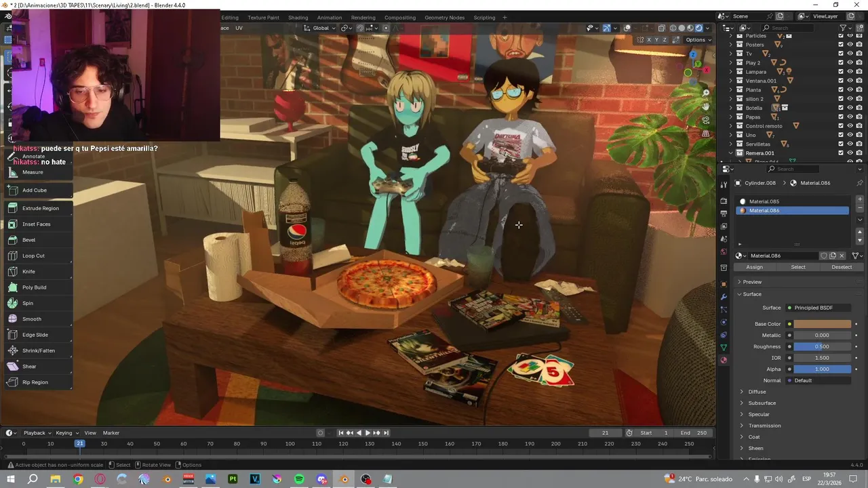Select the Spin tool
This screenshot has height=488, width=868.
click(38, 303)
